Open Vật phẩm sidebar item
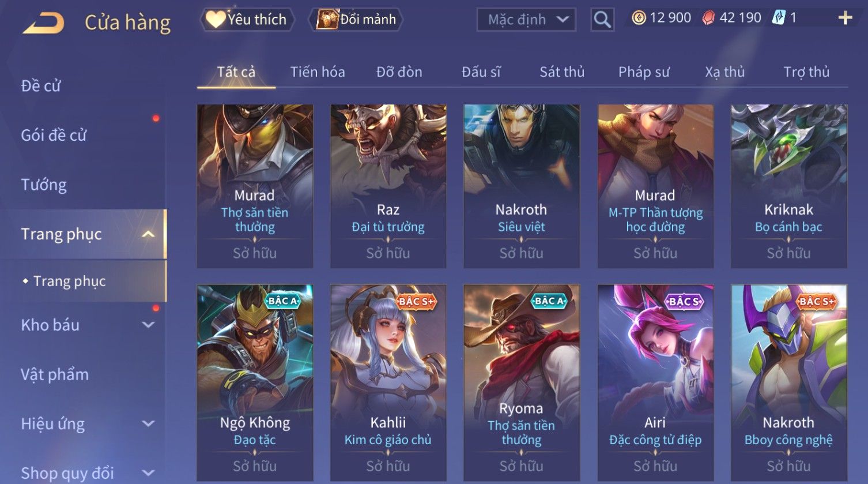868x484 pixels. pos(55,374)
